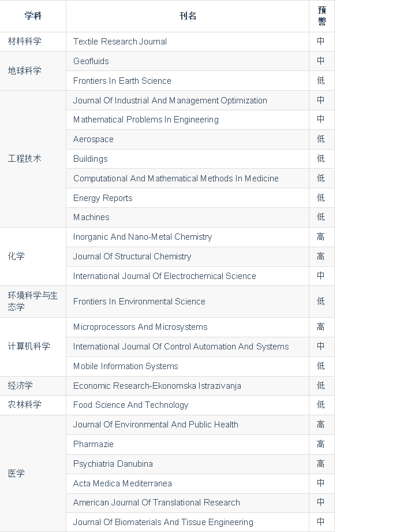This screenshot has height=532, width=415.
Task: Click the Pharmazie journal entry
Action: (x=94, y=444)
